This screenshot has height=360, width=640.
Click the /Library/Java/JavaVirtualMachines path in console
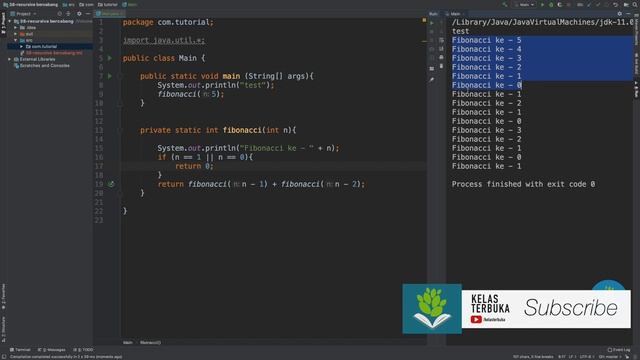click(542, 22)
